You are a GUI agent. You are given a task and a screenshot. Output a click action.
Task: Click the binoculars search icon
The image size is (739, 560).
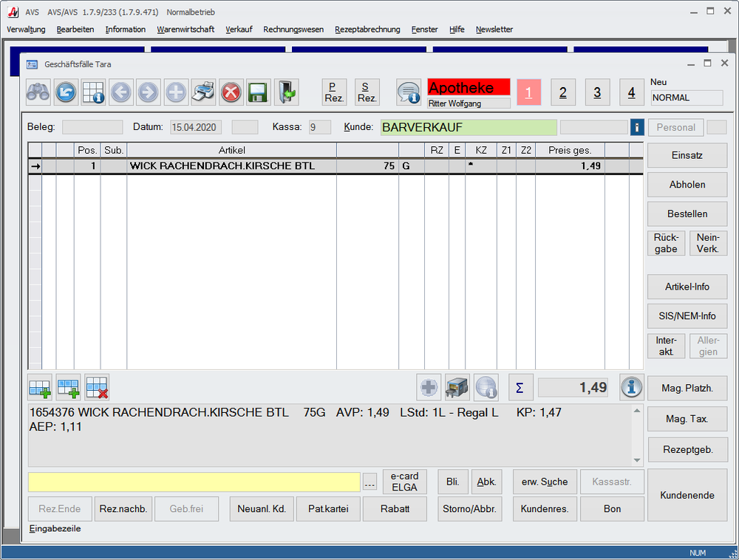pyautogui.click(x=38, y=92)
